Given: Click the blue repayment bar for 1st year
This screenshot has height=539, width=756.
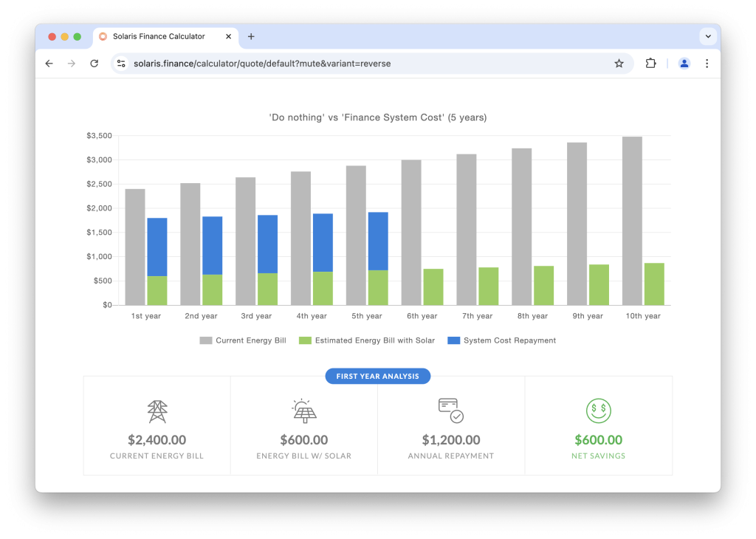Looking at the screenshot, I should (157, 247).
